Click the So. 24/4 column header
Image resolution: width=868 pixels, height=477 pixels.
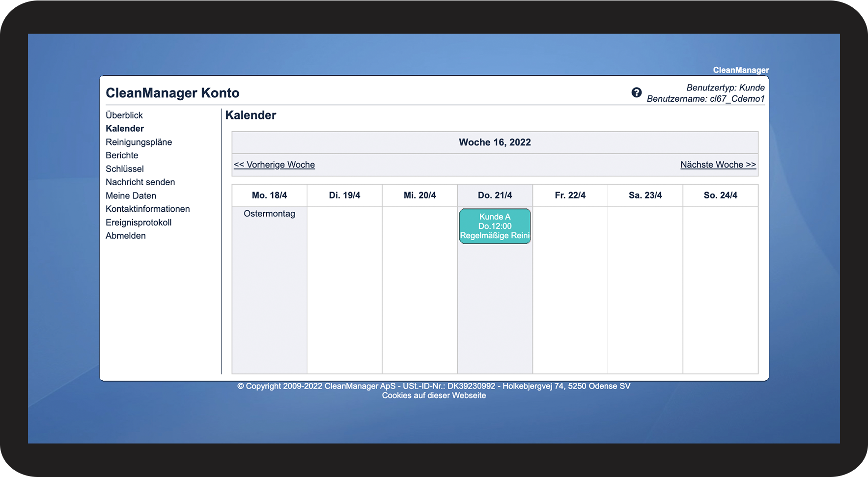coord(720,195)
